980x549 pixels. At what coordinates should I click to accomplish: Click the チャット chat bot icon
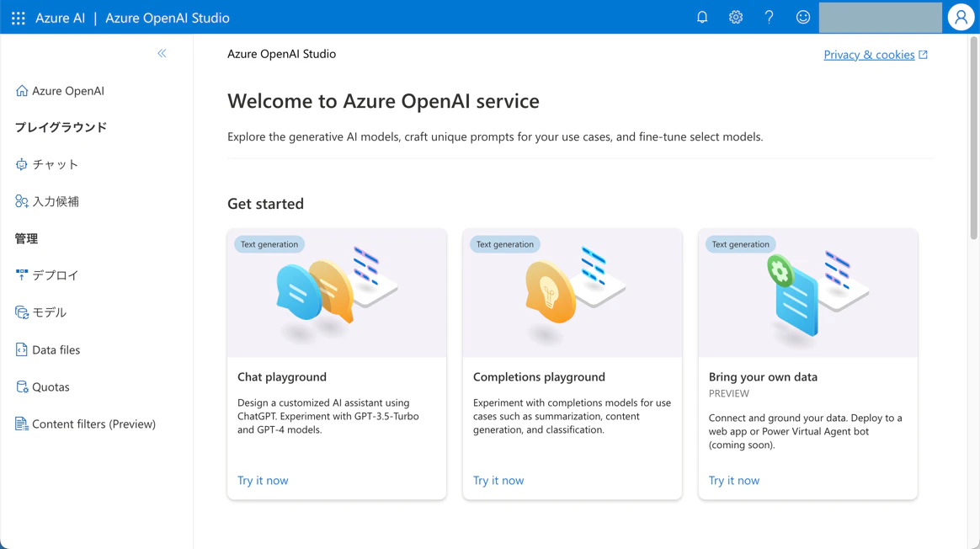[x=22, y=164]
